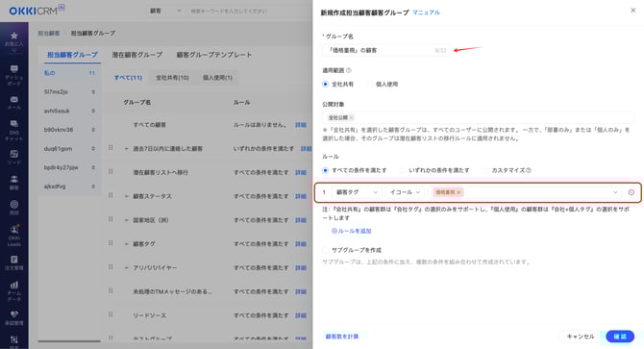Grab drag handle of アリババイヤー row

coord(111,267)
